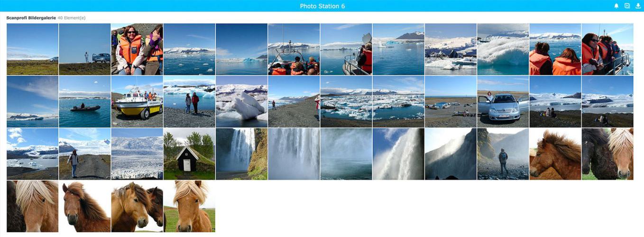Open the yellow amphibious boat thumbnail

[x=137, y=101]
